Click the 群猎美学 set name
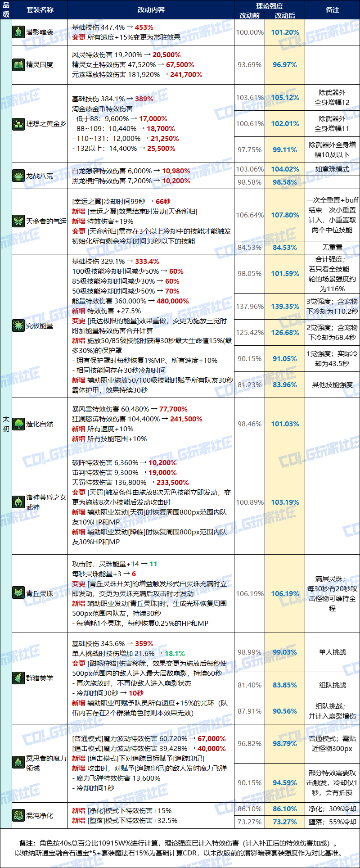Screen dimensions: 360x868 coord(40,678)
